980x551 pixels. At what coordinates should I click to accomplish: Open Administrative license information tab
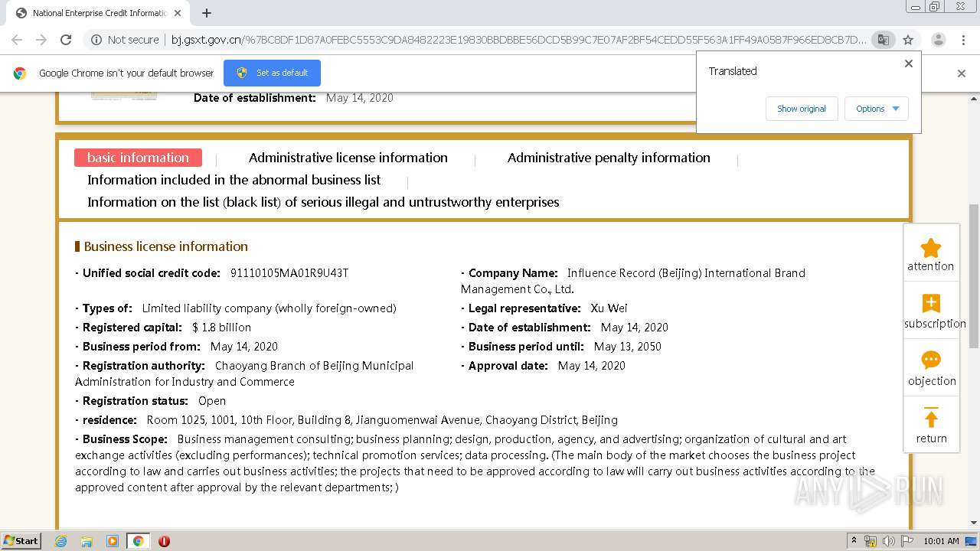348,158
